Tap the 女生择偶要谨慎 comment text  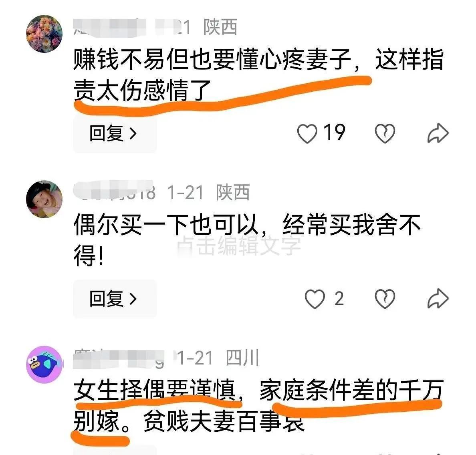[x=259, y=405]
